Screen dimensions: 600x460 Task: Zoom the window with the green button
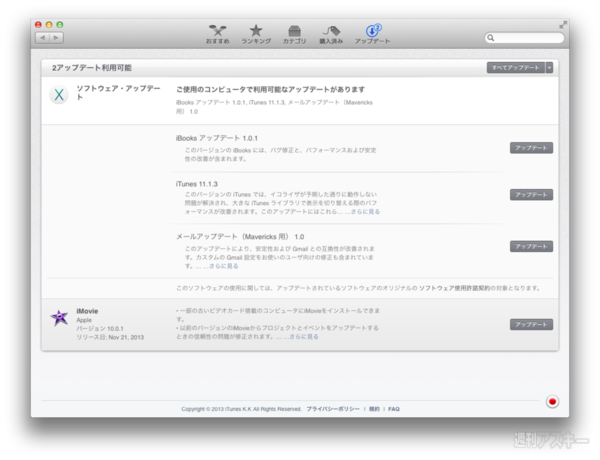pos(60,25)
